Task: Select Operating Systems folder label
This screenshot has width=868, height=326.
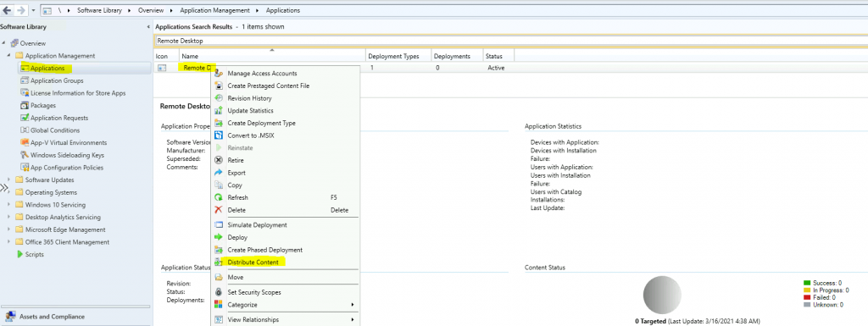Action: [x=51, y=192]
